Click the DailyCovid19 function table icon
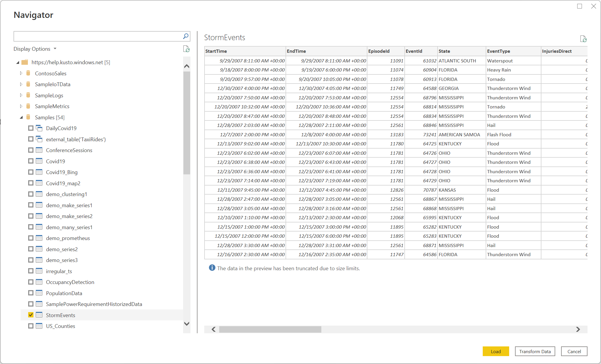601x364 pixels. coord(39,128)
